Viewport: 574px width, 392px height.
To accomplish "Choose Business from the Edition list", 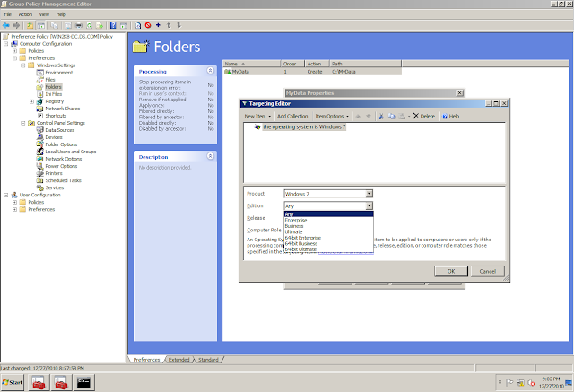I will point(328,226).
